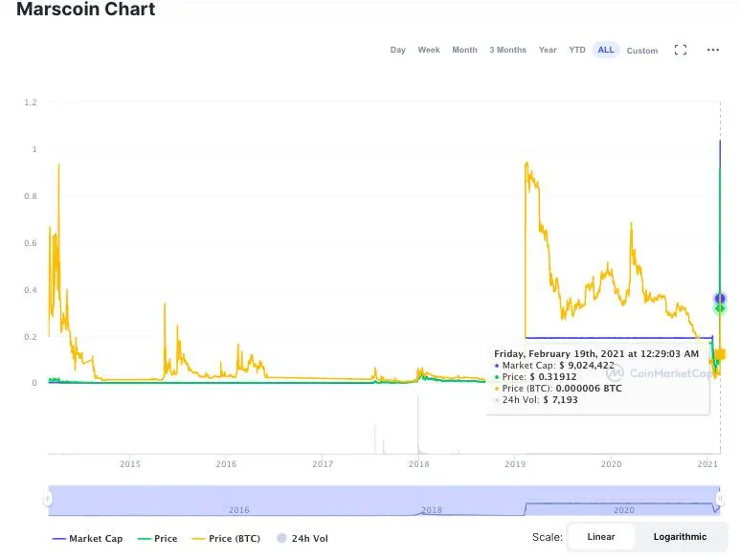The image size is (739, 560).
Task: Show the 3 Months range
Action: [507, 50]
